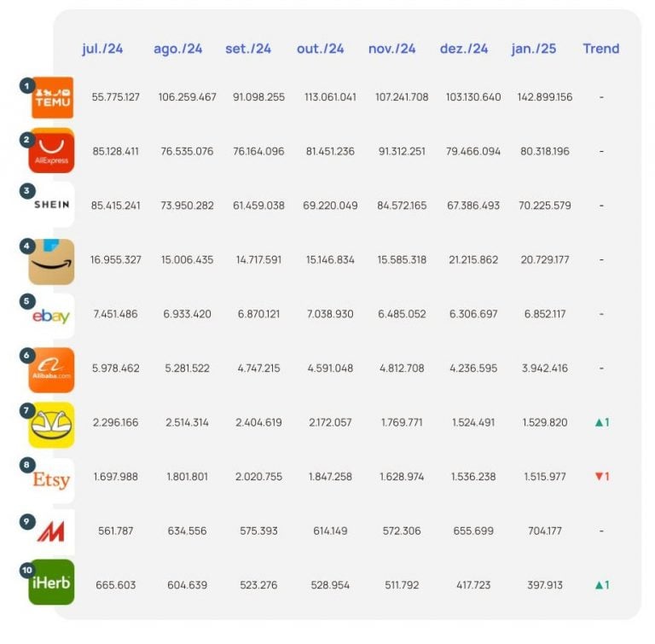Select the SHEIN logo
The image size is (655, 644).
tap(52, 206)
